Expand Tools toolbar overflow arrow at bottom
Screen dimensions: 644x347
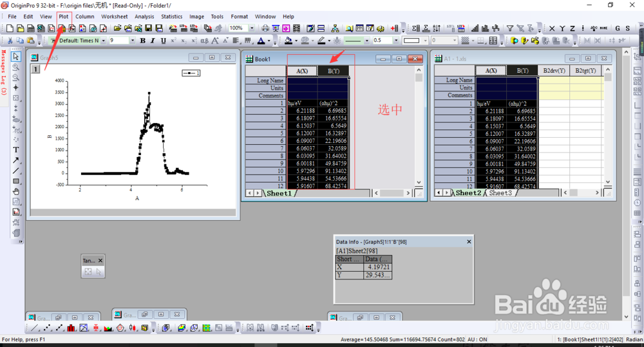pyautogui.click(x=20, y=241)
